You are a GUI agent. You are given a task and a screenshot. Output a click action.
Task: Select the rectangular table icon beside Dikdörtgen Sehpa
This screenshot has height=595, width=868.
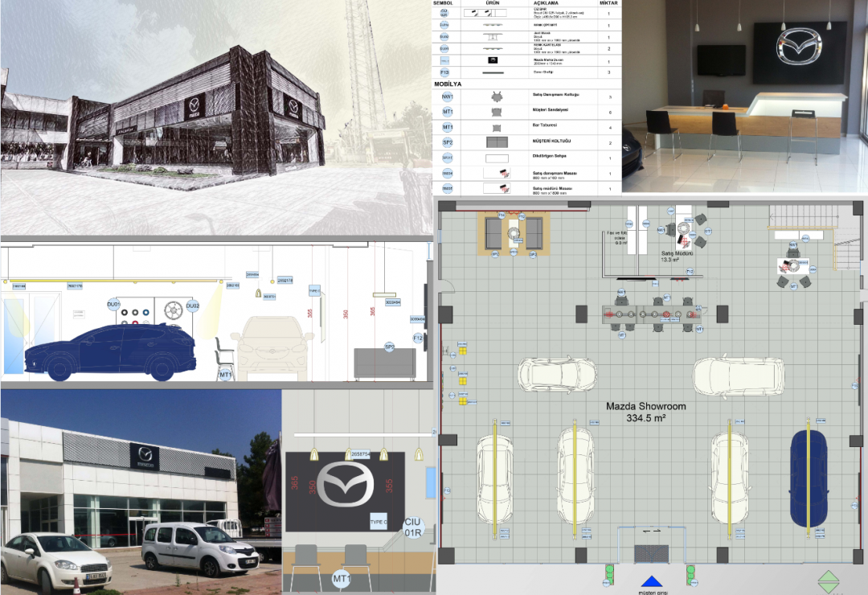coord(497,158)
